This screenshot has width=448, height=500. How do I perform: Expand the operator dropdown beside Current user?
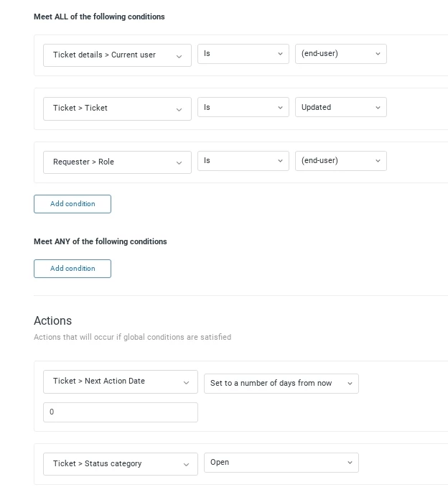pyautogui.click(x=243, y=54)
